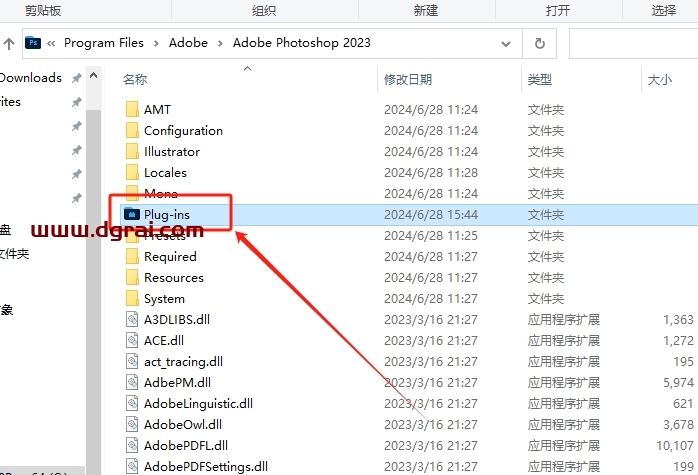
Task: Click the Up navigation arrow
Action: pyautogui.click(x=9, y=44)
